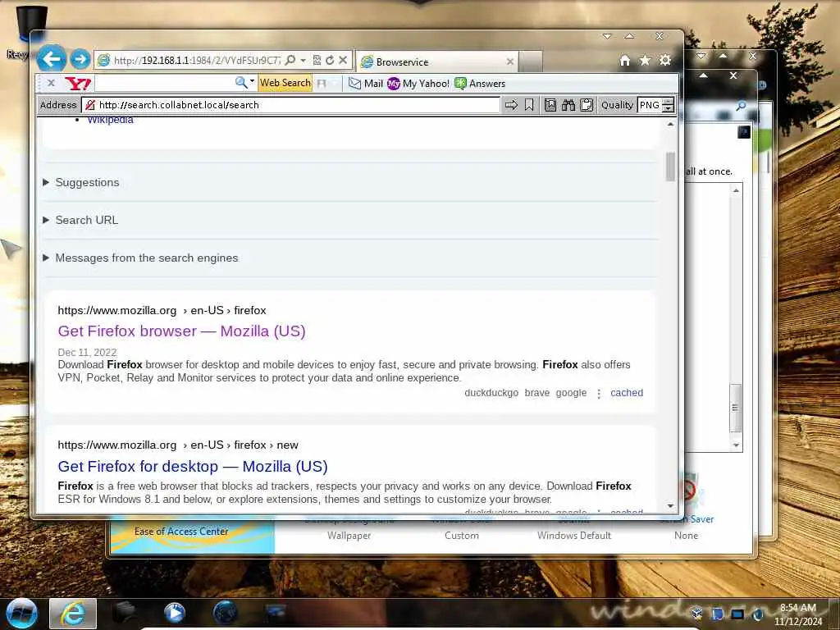840x630 pixels.
Task: Click the Browservice open bookmarks icon
Action: pos(550,105)
